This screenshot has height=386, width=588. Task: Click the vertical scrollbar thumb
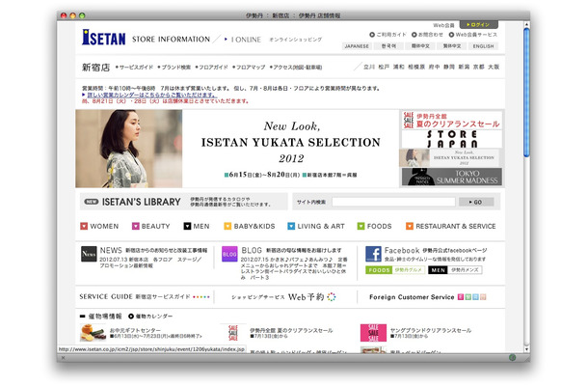click(x=526, y=92)
